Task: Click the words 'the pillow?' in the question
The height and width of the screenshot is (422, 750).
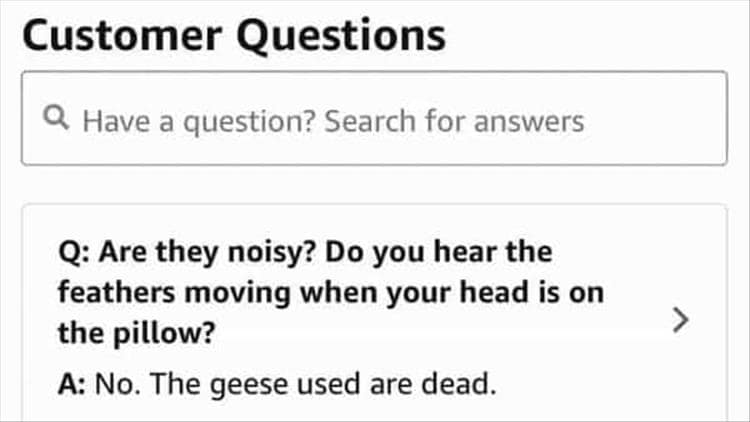Action: point(136,334)
